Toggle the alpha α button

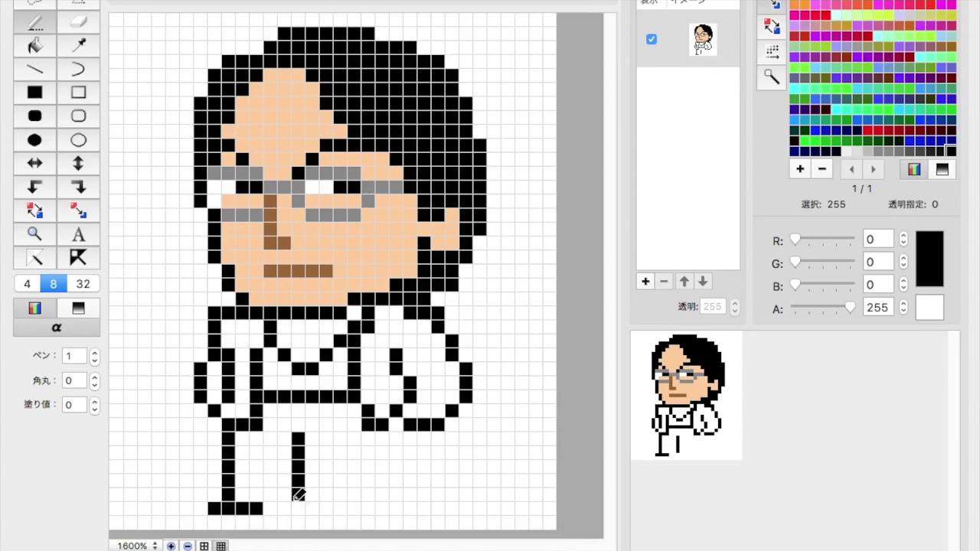click(x=56, y=328)
